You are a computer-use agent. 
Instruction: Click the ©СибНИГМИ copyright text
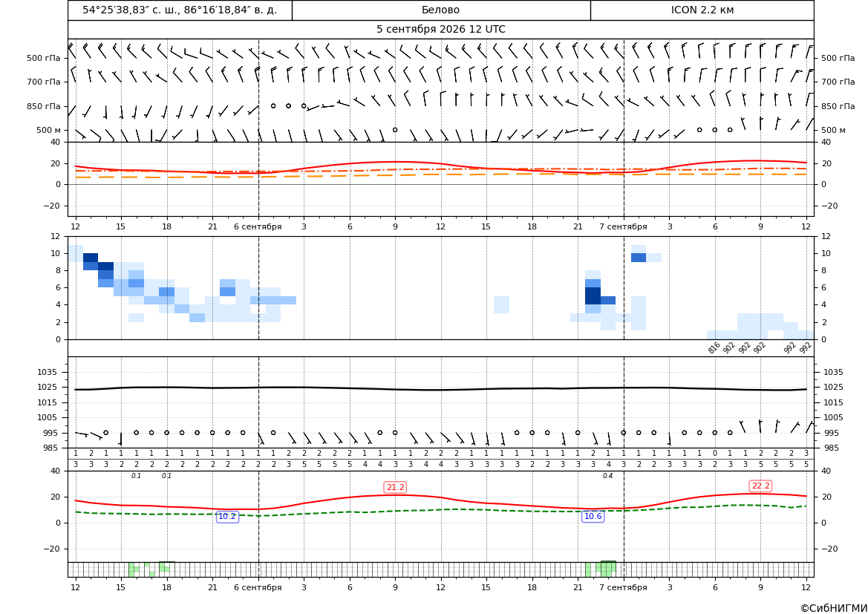point(834,608)
